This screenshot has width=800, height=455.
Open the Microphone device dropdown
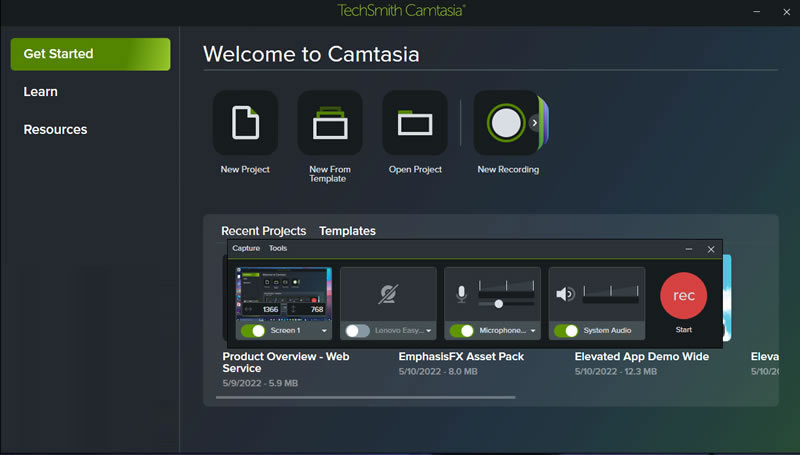(533, 331)
